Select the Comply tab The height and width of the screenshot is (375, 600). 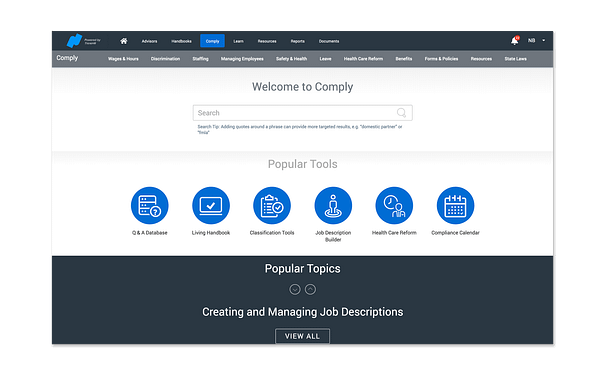(x=212, y=41)
